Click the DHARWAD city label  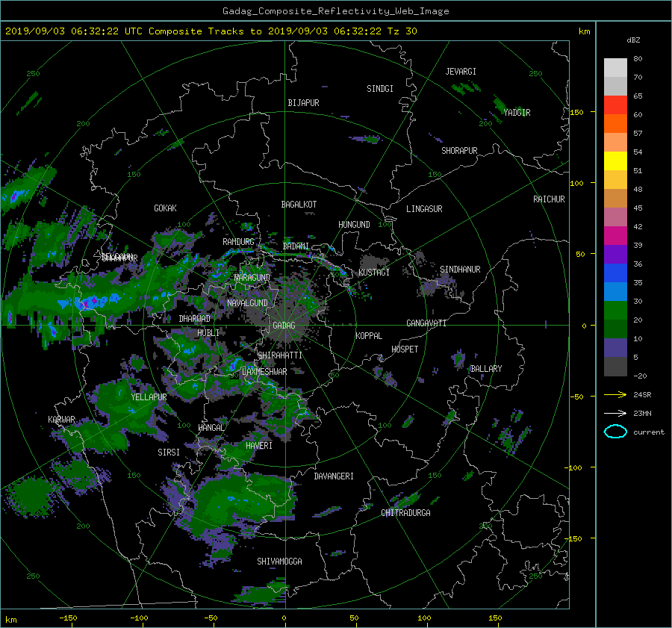[195, 319]
